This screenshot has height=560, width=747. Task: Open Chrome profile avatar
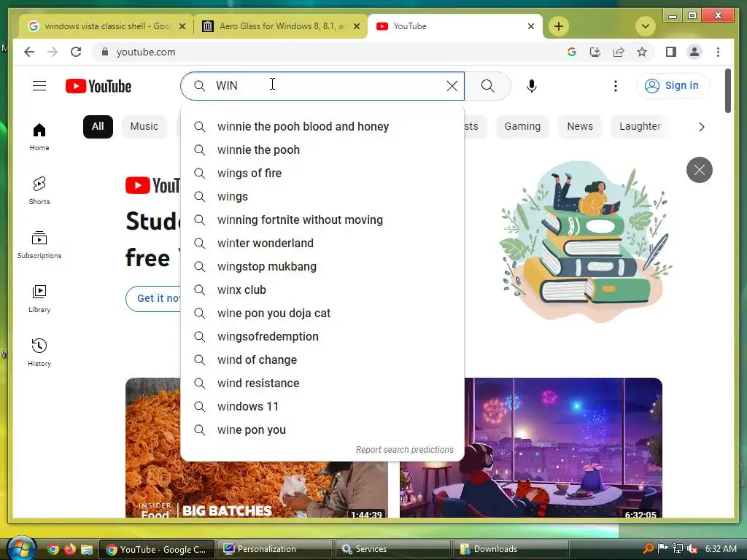point(694,52)
